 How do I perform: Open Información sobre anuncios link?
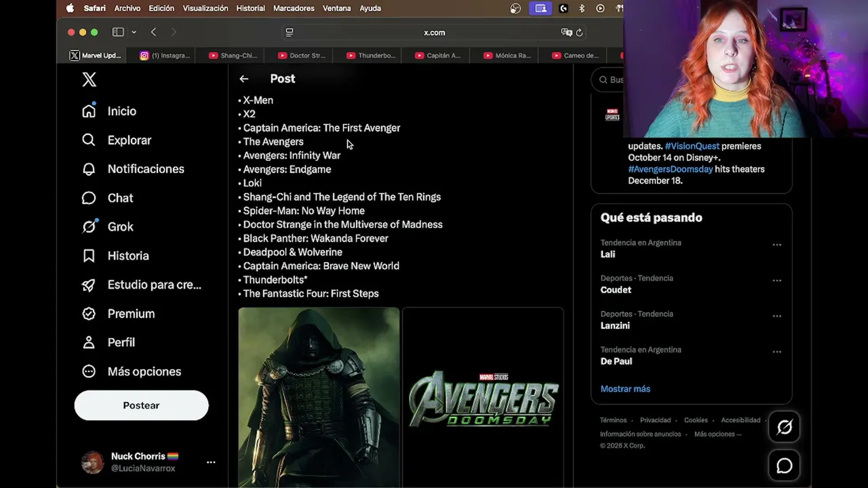[x=640, y=434]
